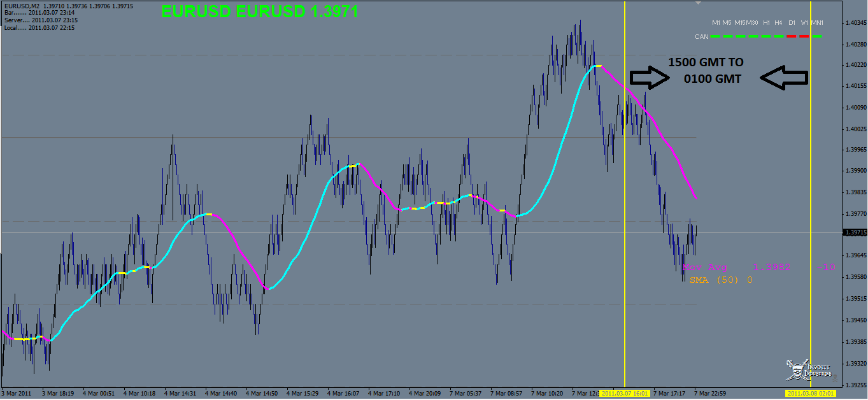Click the 3 Mar 18:19 time axis label
This screenshot has height=400, width=868.
pos(58,394)
